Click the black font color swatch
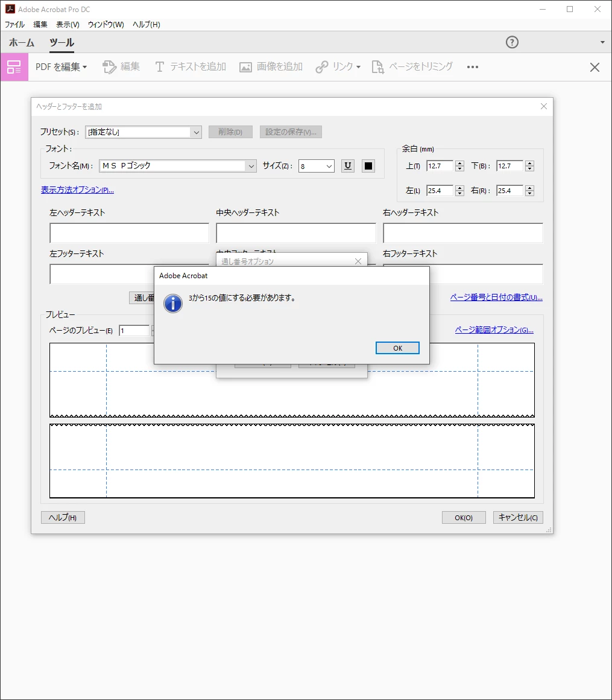 368,166
